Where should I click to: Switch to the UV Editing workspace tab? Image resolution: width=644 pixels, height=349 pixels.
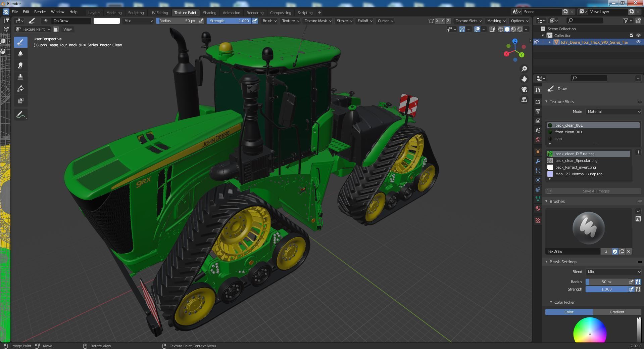[x=159, y=12]
